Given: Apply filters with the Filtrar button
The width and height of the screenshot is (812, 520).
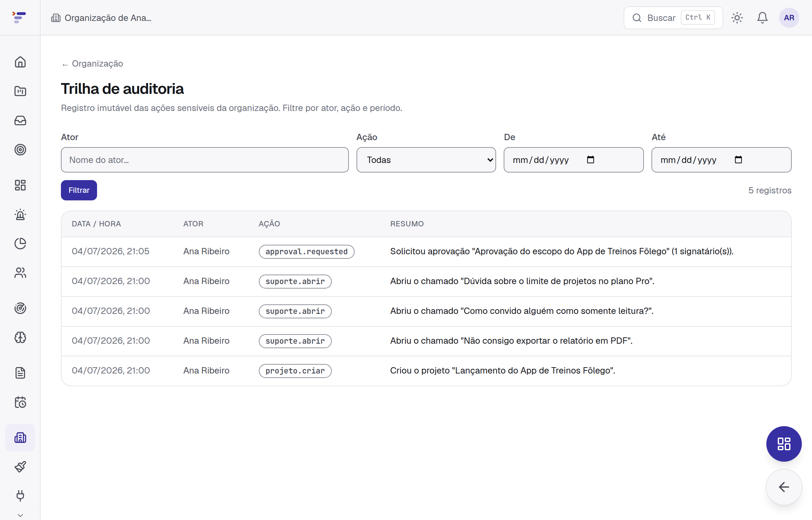Looking at the screenshot, I should point(79,190).
